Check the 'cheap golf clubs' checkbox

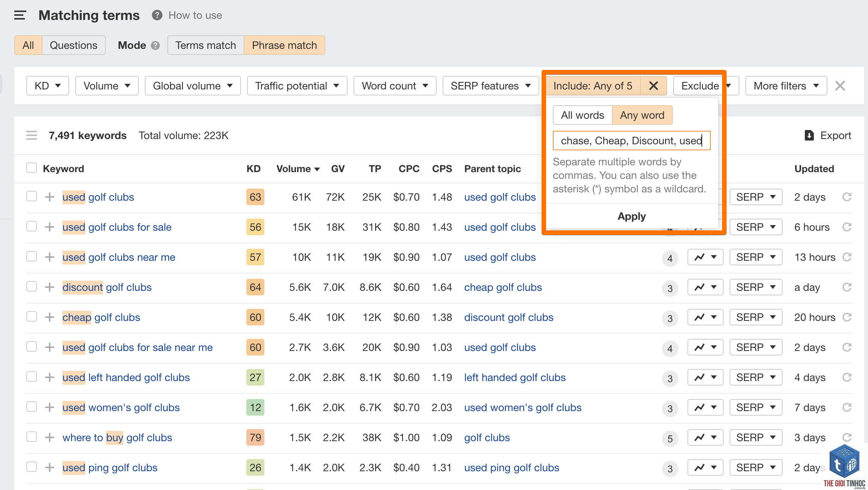coord(32,316)
